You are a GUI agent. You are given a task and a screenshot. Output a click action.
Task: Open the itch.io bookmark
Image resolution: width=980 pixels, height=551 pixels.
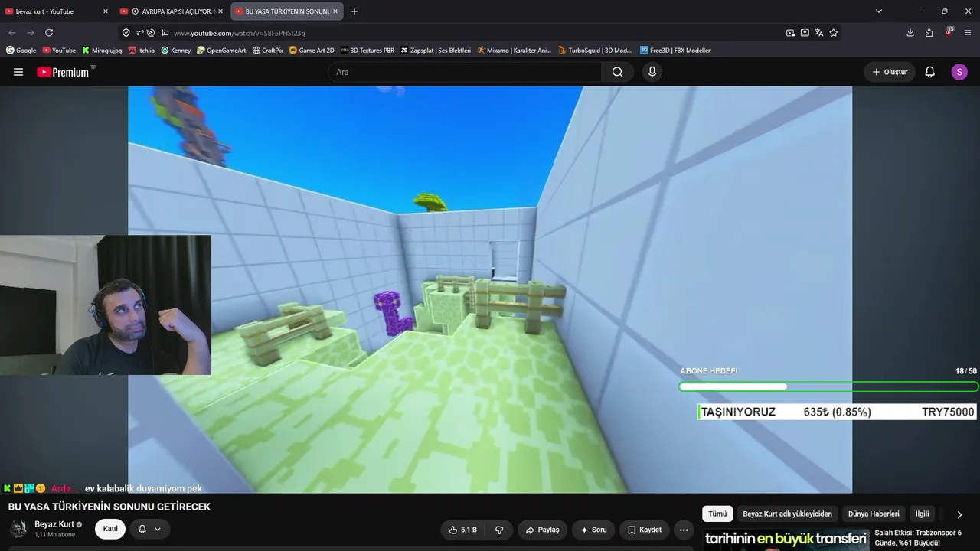(x=141, y=51)
